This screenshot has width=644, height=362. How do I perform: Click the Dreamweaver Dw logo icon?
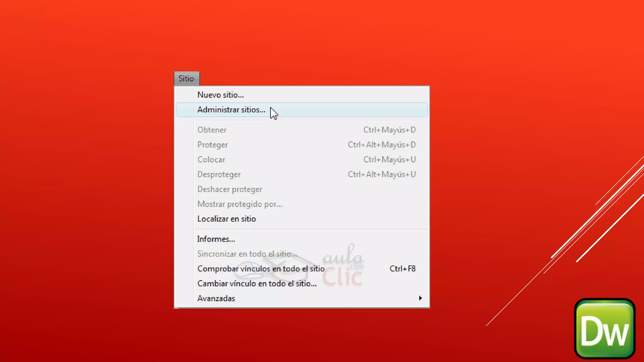604,329
